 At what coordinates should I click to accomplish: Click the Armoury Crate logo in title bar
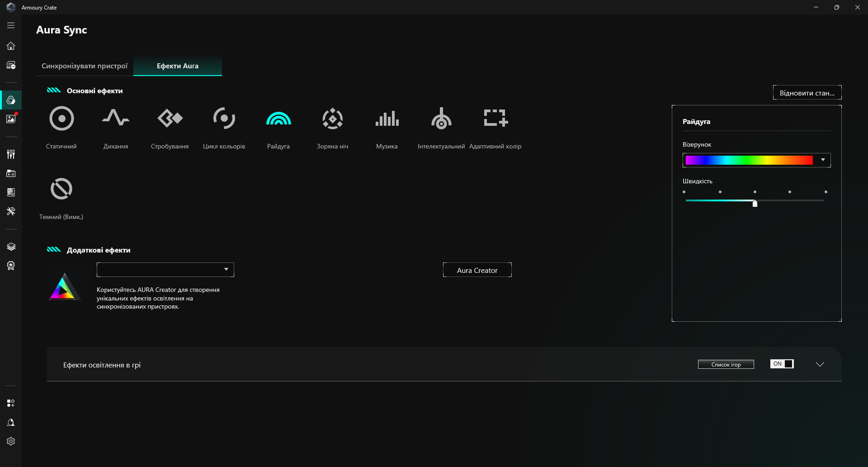click(x=11, y=7)
